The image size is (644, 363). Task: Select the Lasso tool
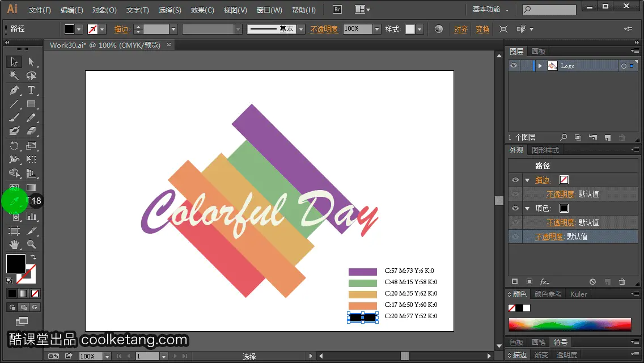[x=31, y=75]
